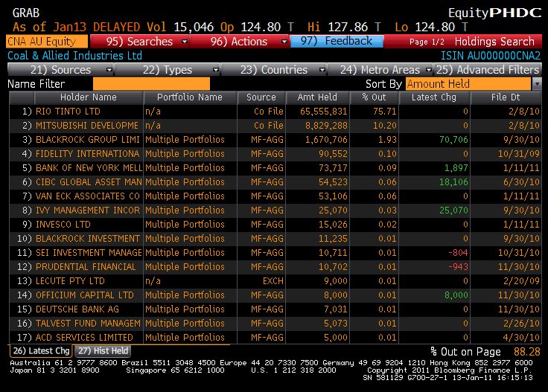Open the BLACKROCK GROUP LIMI holder entry
548x392 pixels.
click(x=88, y=140)
